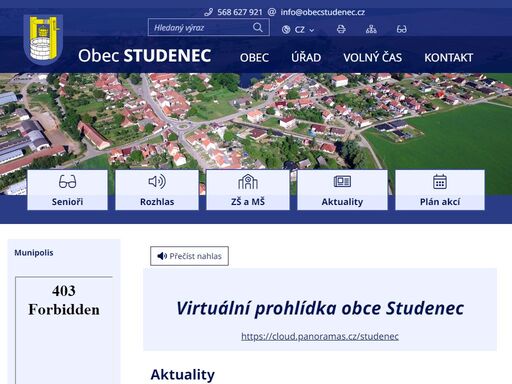Open the Rozhlas tile
This screenshot has height=384, width=512.
tap(157, 190)
